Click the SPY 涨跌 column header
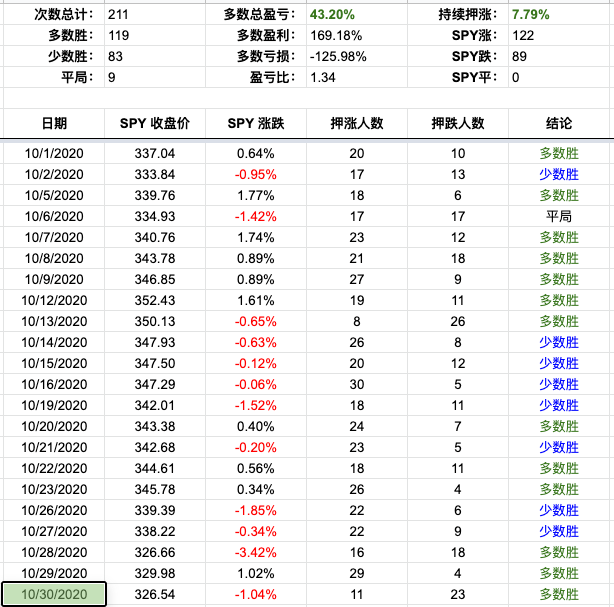Image resolution: width=614 pixels, height=607 pixels. click(x=256, y=123)
